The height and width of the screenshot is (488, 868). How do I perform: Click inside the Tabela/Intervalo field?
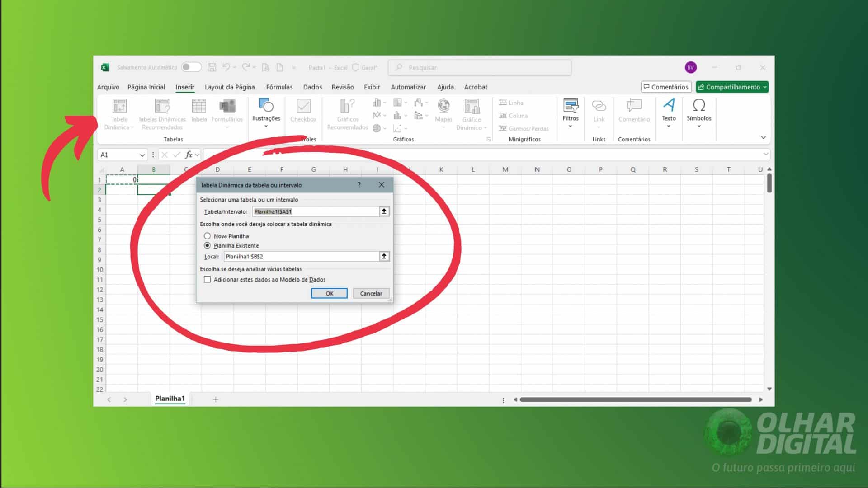316,211
